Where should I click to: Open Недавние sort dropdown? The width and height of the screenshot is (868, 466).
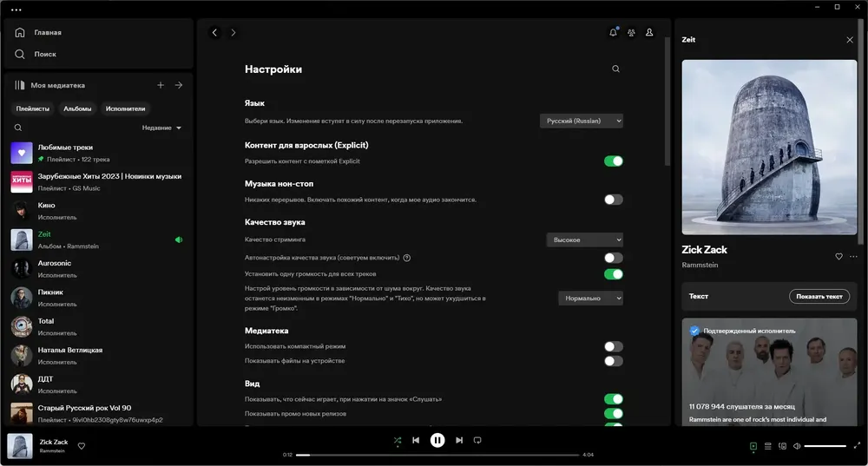[161, 128]
